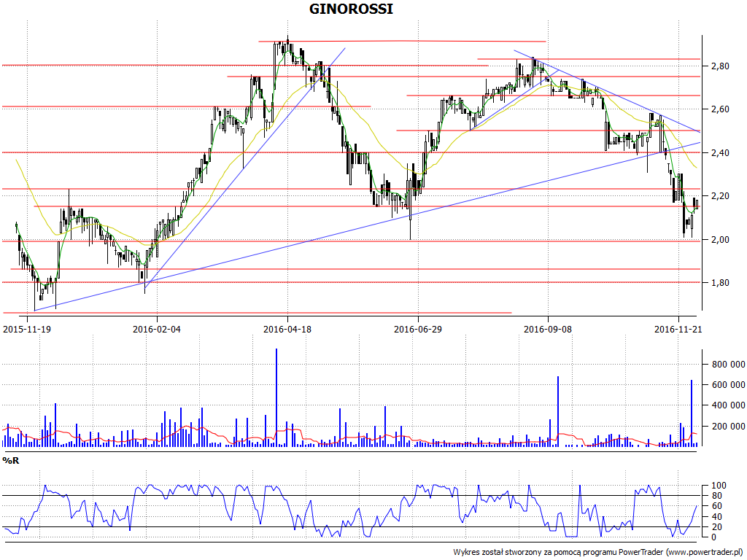Click the 80 level on %R axis

(716, 496)
